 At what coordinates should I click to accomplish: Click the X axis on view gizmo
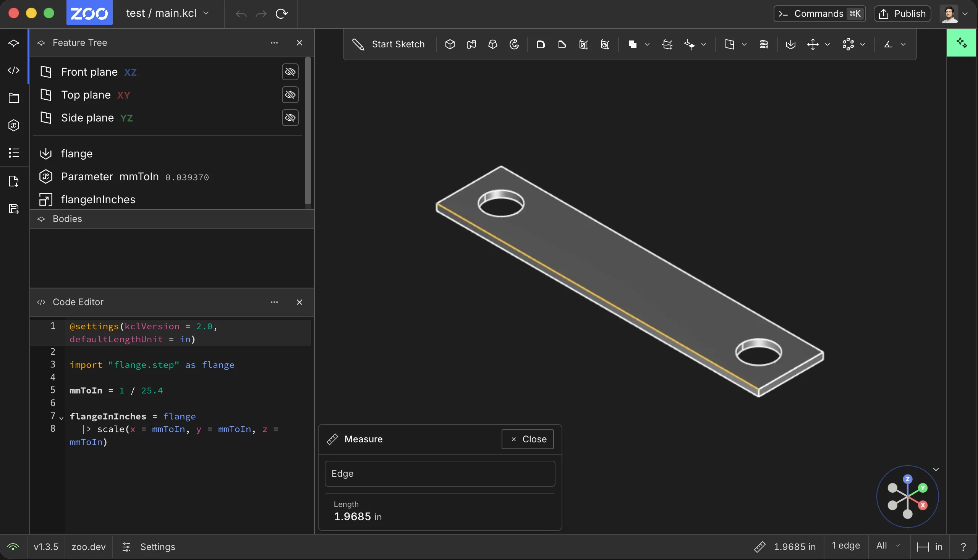[923, 505]
